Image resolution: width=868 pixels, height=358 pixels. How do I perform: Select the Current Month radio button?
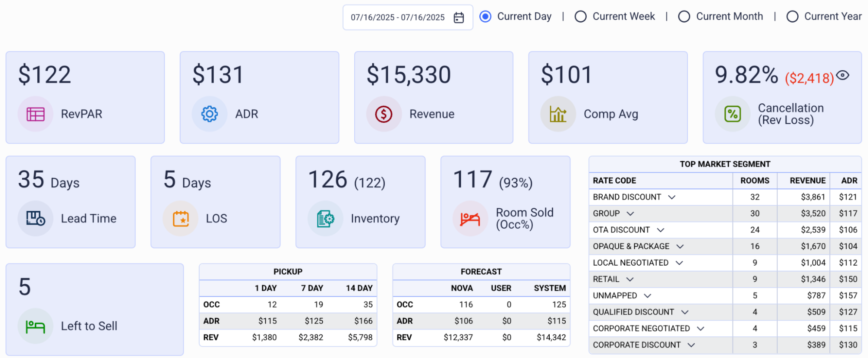point(684,16)
